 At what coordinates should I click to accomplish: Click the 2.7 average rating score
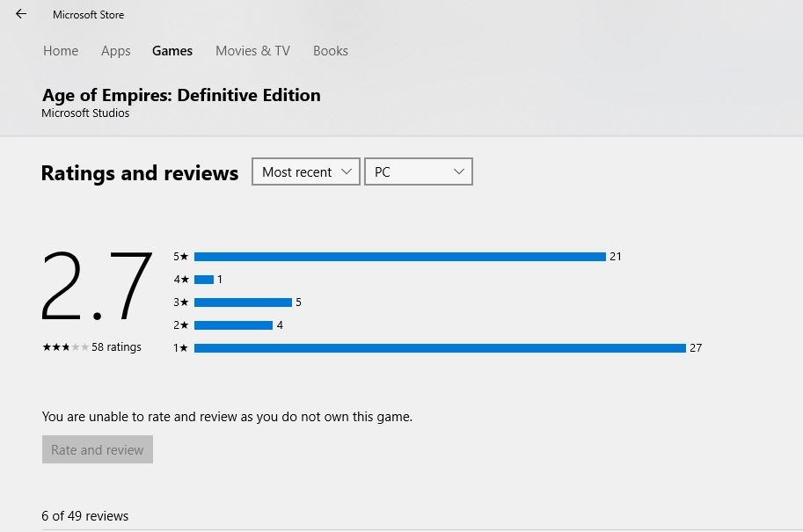click(97, 286)
